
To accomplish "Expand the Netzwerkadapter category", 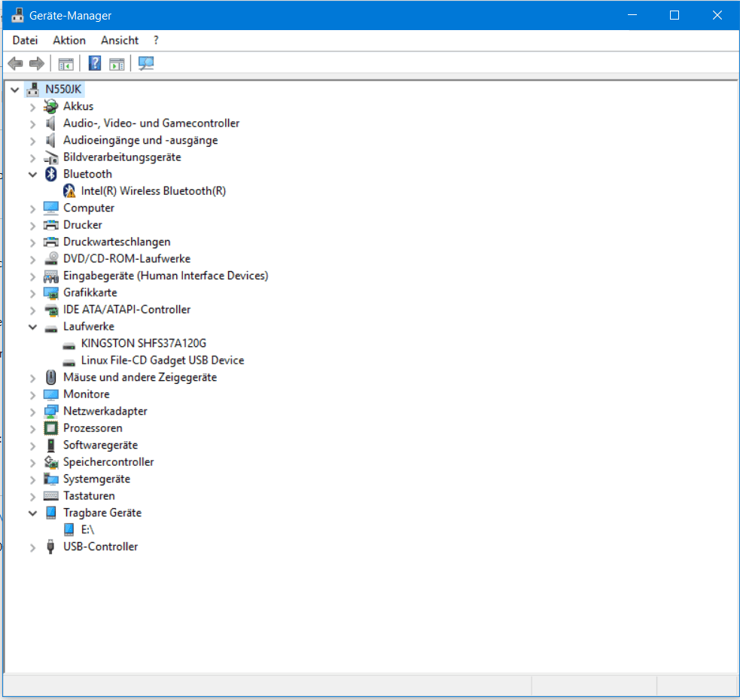I will 32,412.
